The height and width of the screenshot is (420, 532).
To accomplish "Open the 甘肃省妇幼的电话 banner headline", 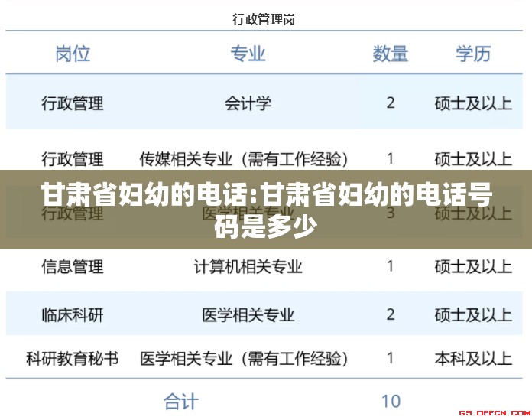I will coord(266,208).
